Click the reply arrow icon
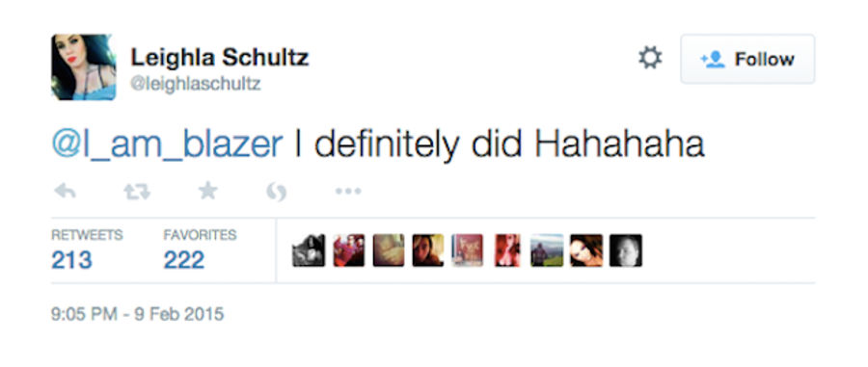The height and width of the screenshot is (367, 868). tap(66, 192)
